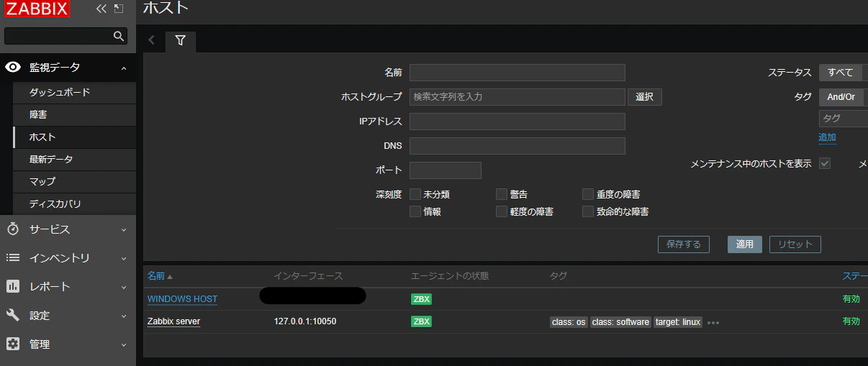Toggle 情報 severity checkbox
The width and height of the screenshot is (868, 366).
415,211
